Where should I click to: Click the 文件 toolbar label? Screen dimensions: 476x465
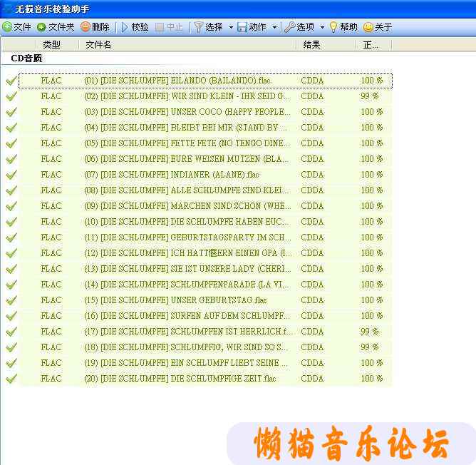22,27
